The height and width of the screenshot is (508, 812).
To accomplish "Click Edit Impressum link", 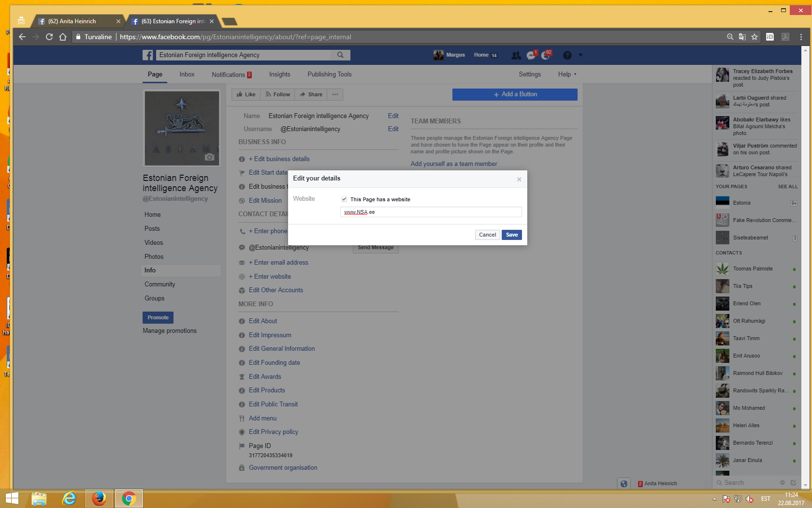I will (270, 335).
